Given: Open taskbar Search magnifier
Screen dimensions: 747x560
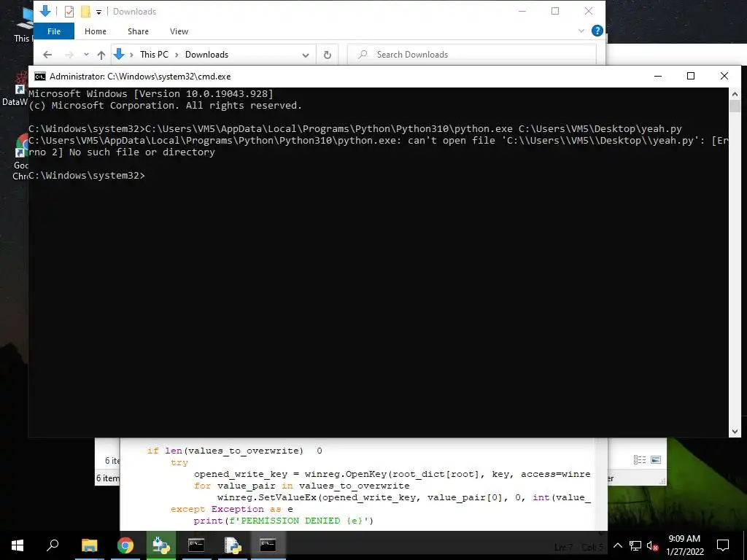Looking at the screenshot, I should coord(53,545).
